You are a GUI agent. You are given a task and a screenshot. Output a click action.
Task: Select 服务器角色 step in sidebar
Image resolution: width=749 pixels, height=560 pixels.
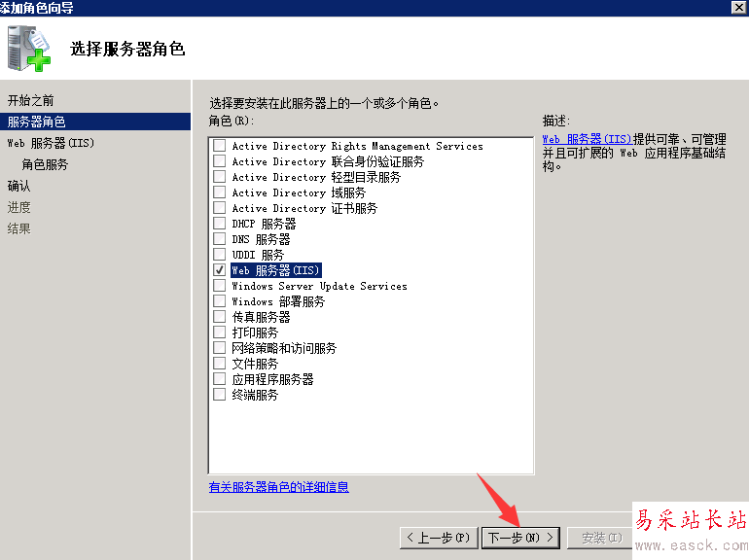95,122
